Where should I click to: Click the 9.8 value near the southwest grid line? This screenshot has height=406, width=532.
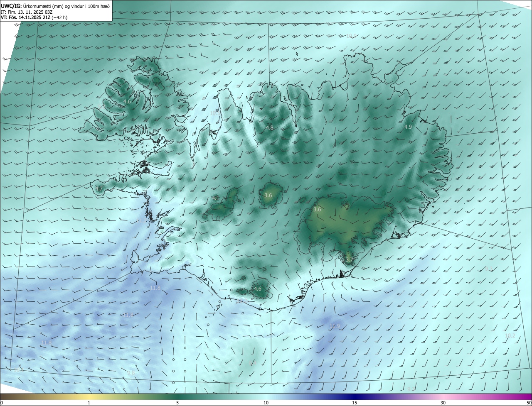tap(131, 373)
